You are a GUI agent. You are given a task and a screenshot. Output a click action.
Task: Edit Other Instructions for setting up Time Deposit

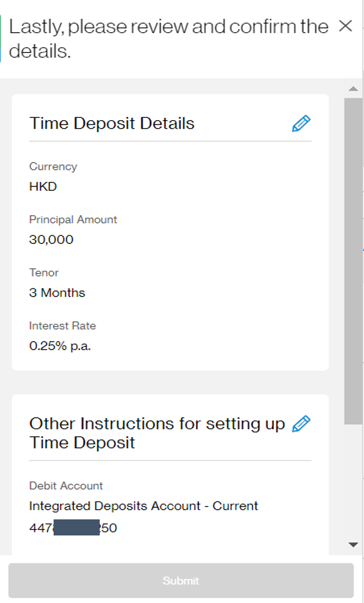click(x=301, y=423)
